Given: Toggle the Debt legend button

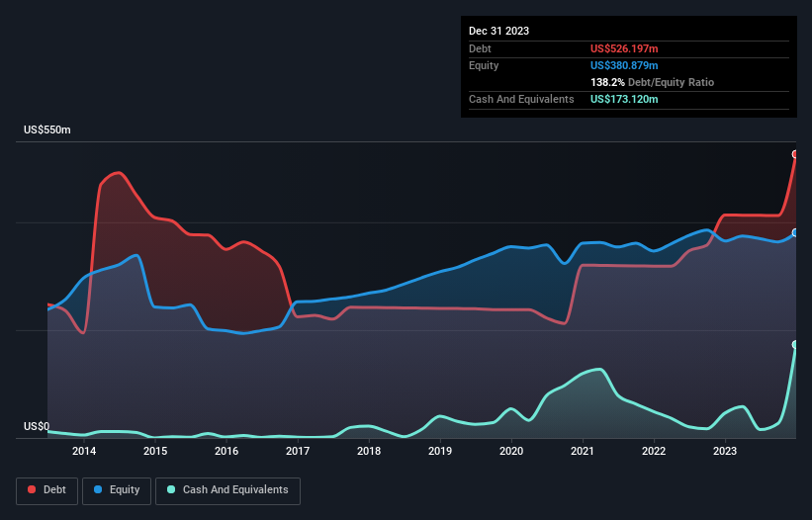Looking at the screenshot, I should pyautogui.click(x=47, y=490).
